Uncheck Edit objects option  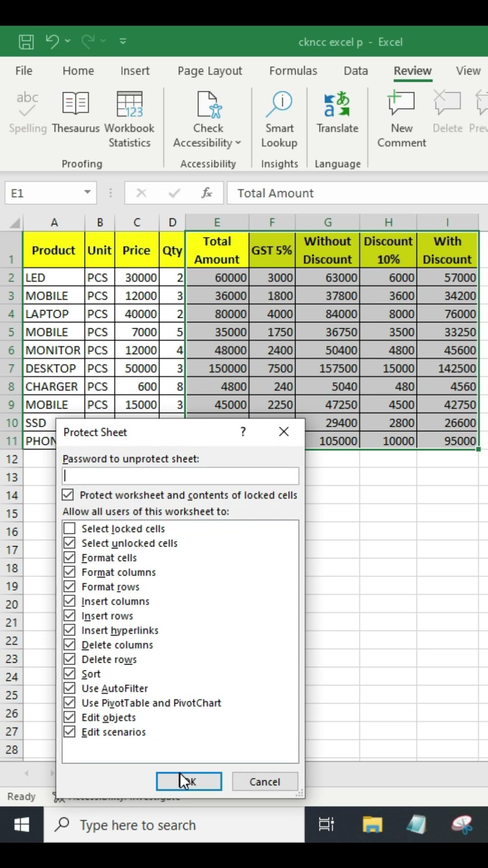70,717
